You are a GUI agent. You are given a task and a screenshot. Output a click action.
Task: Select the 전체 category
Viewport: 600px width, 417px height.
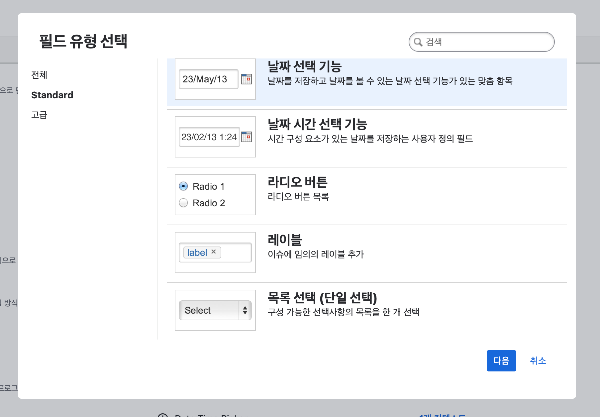(x=39, y=75)
